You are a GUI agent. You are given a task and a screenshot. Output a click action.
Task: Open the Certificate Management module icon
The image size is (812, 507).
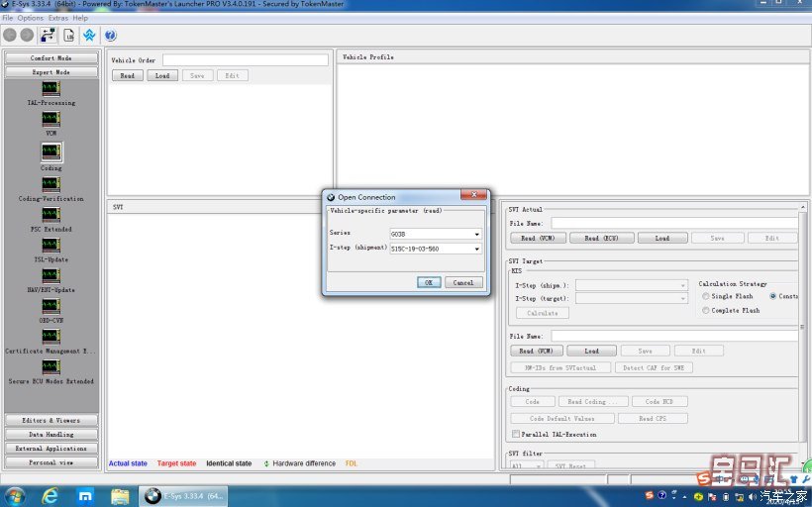(x=51, y=337)
